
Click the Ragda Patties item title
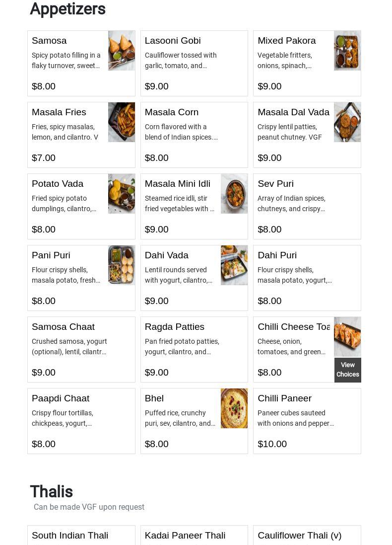[x=175, y=327]
